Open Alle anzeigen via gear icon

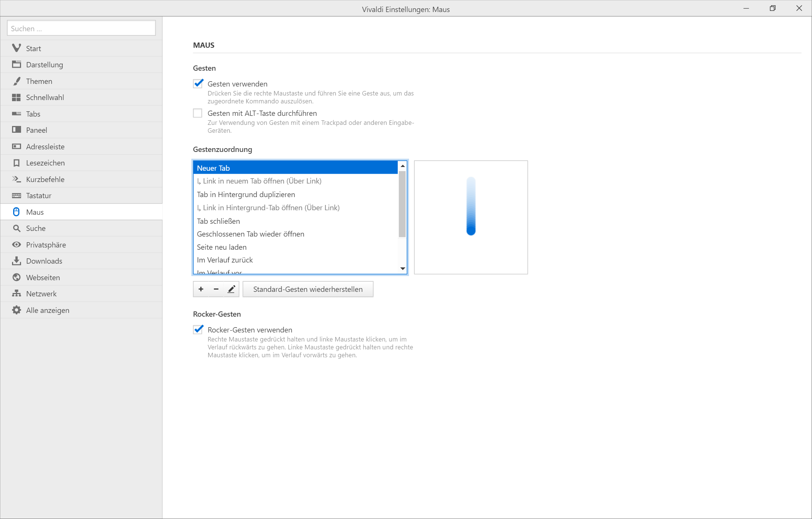17,310
